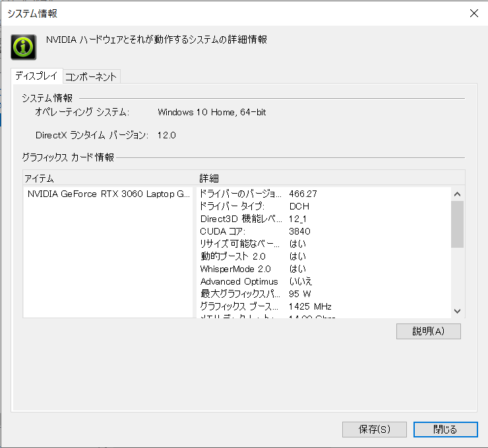488x448 pixels.
Task: Click the 説明(A) button
Action: pos(428,331)
